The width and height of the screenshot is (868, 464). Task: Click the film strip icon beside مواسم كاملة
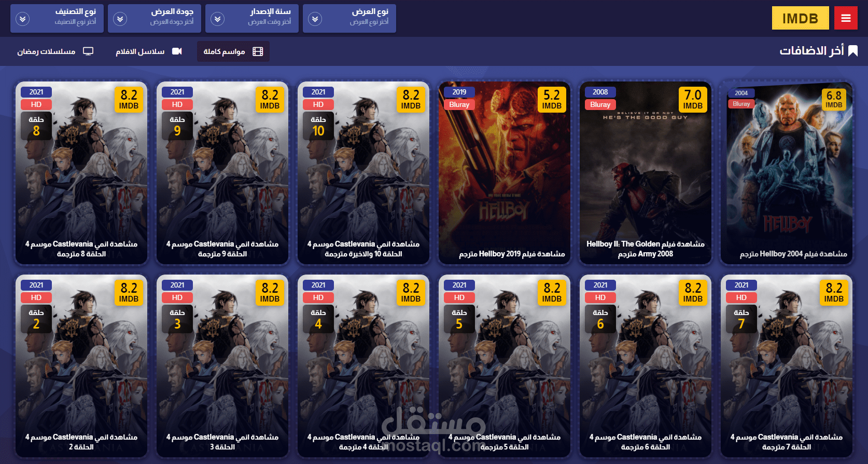point(258,51)
